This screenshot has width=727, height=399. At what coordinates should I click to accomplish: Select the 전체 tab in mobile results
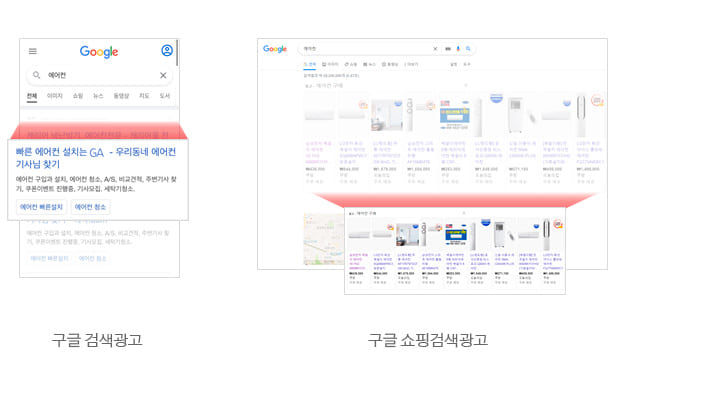[x=32, y=96]
